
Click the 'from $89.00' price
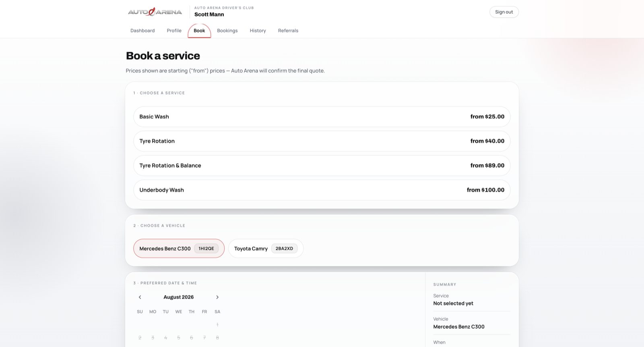click(x=487, y=166)
